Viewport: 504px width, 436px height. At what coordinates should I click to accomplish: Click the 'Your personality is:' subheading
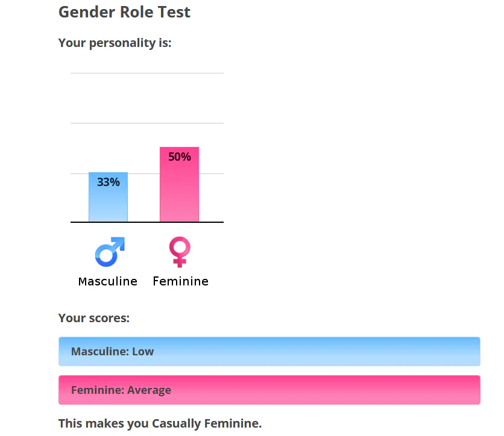(x=115, y=43)
